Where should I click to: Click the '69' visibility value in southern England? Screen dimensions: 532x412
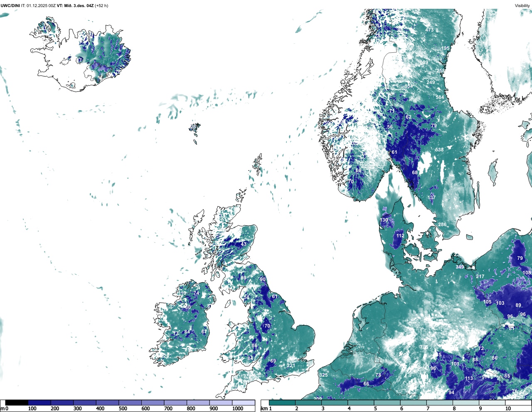(273, 361)
